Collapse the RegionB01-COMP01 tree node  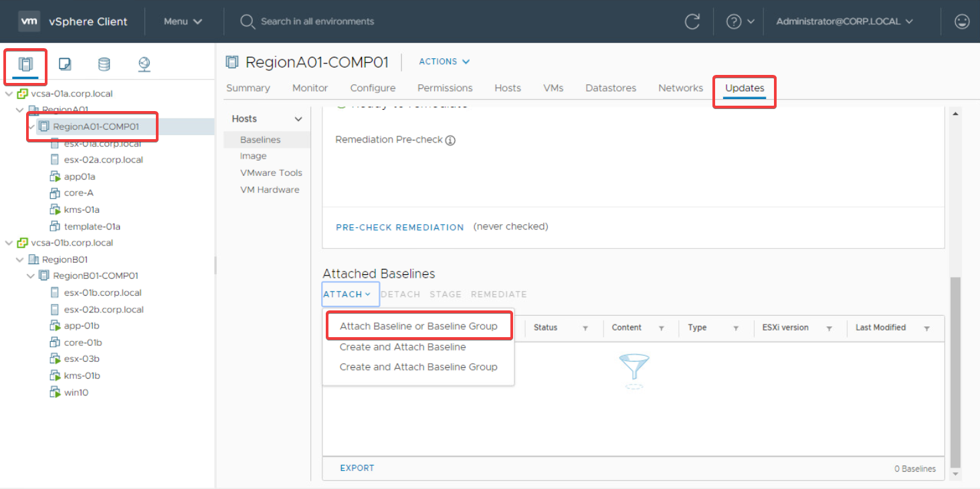30,276
